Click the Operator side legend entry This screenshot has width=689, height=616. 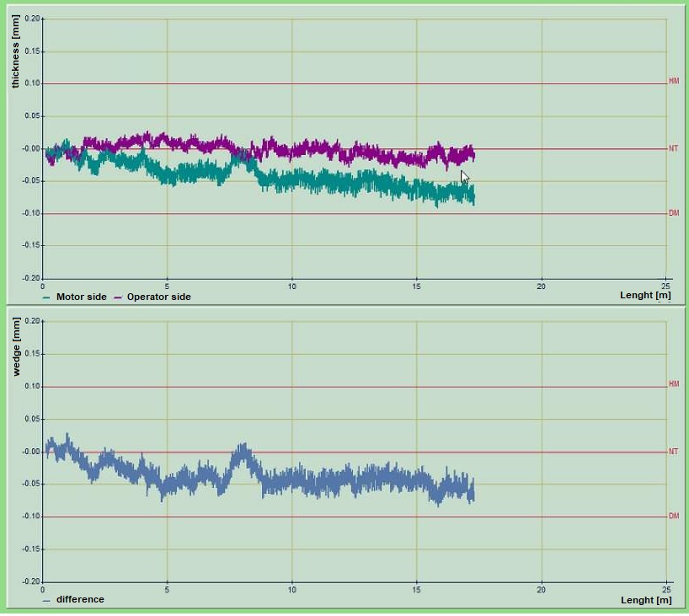(x=158, y=297)
